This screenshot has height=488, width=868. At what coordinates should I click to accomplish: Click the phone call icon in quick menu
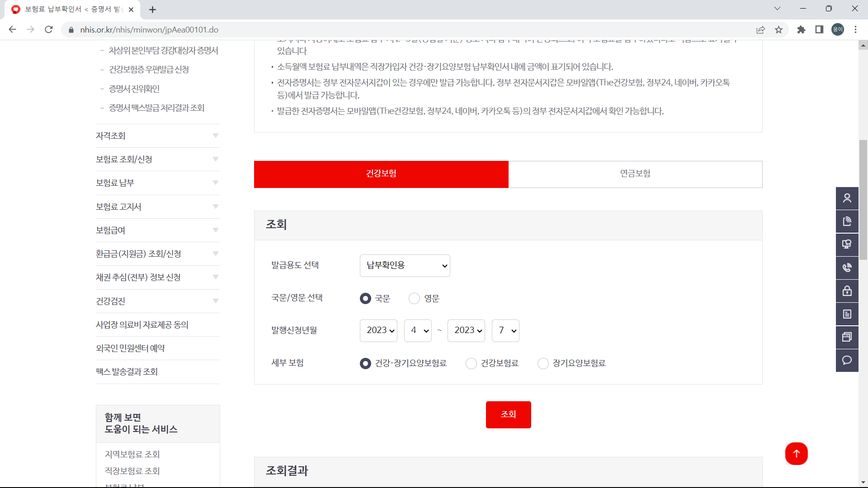(847, 267)
